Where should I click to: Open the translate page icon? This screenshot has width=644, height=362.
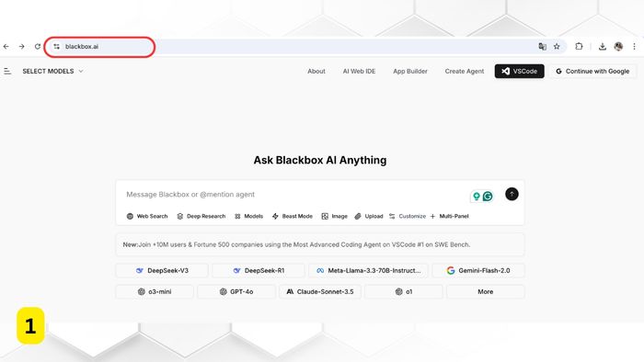pos(542,47)
